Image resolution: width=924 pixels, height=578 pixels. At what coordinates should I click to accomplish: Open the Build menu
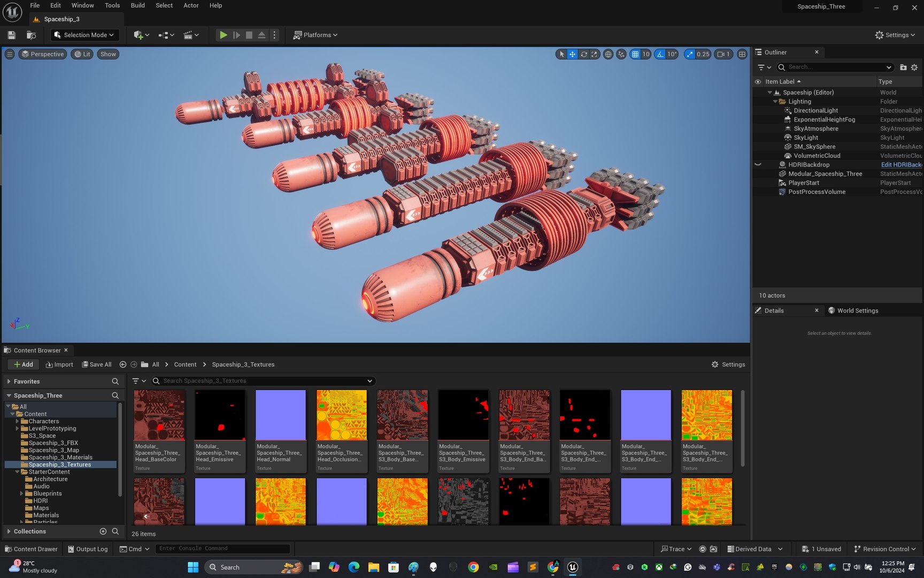[x=138, y=5]
